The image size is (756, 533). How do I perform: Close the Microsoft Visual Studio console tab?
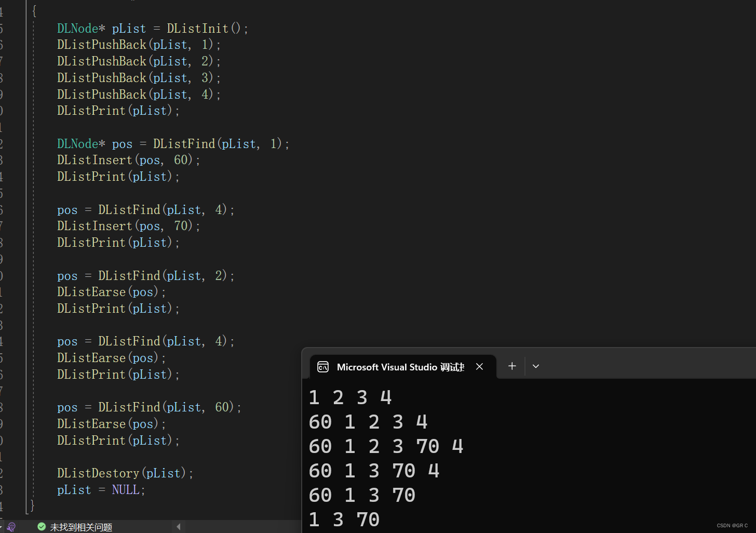click(479, 367)
